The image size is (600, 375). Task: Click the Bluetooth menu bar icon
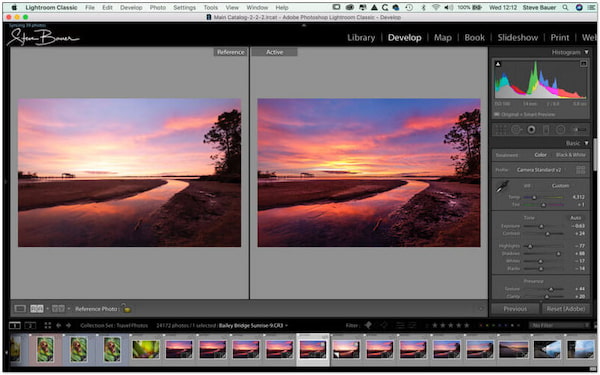pyautogui.click(x=423, y=7)
